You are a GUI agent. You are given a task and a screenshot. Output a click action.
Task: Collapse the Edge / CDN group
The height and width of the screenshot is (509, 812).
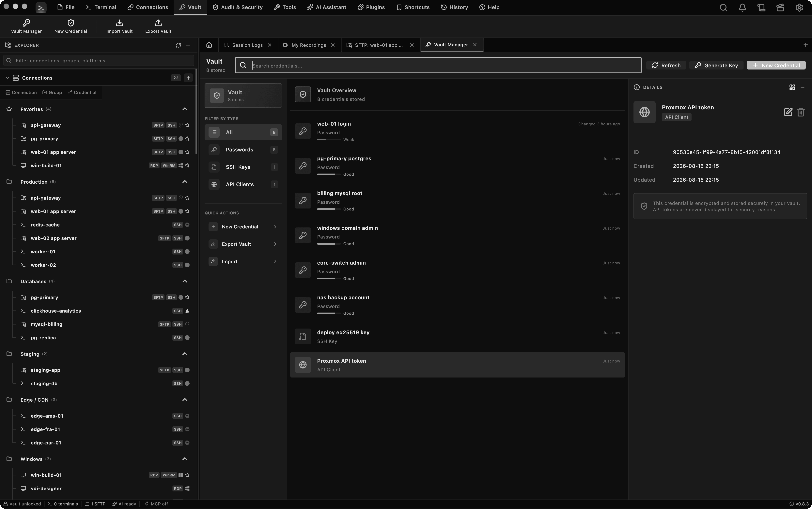coord(185,400)
